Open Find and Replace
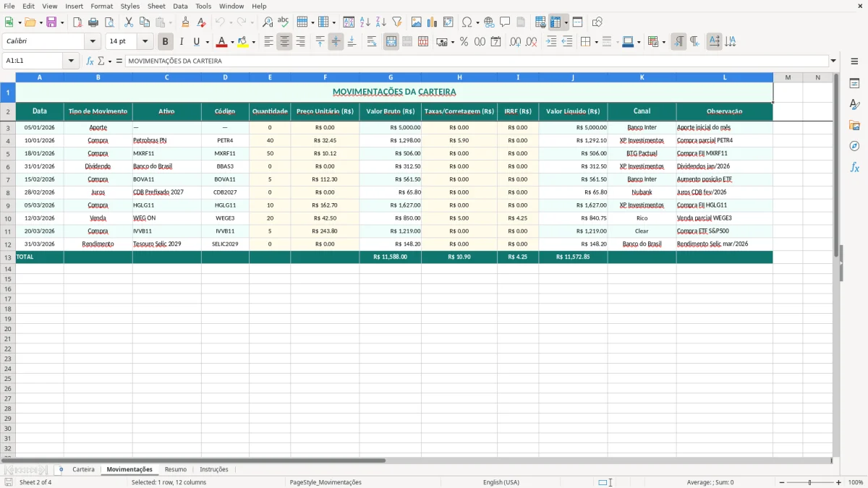Image resolution: width=868 pixels, height=488 pixels. tap(268, 22)
